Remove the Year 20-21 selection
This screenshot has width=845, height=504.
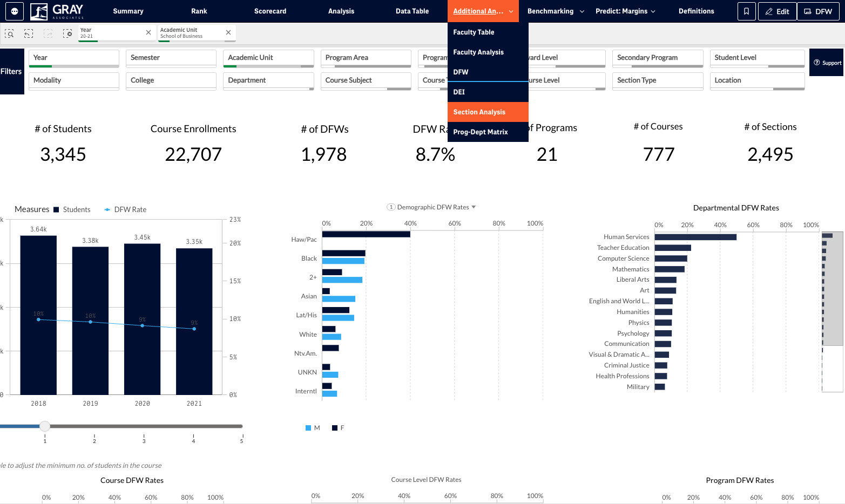(x=148, y=33)
